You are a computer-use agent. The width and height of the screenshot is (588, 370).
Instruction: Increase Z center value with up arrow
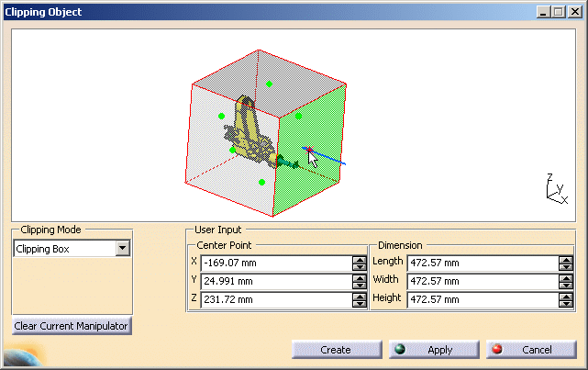[x=359, y=295]
